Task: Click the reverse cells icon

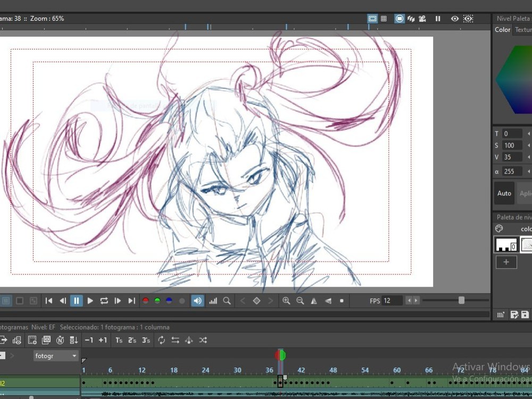Action: (176, 340)
